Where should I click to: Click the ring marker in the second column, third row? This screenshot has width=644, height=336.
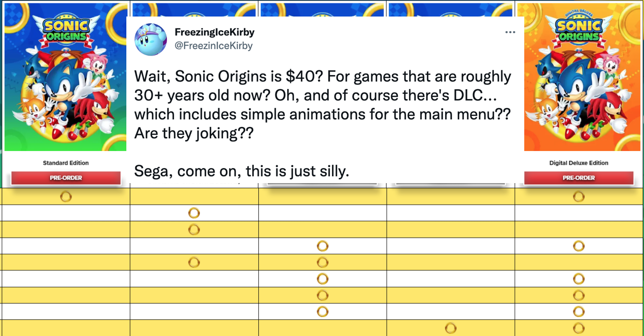tap(194, 229)
